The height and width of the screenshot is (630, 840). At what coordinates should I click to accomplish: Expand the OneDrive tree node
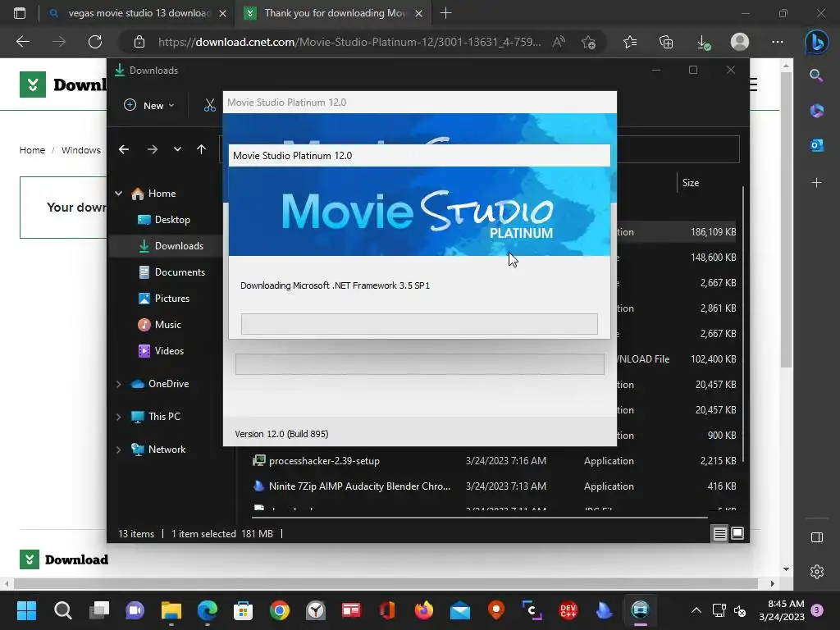(118, 384)
